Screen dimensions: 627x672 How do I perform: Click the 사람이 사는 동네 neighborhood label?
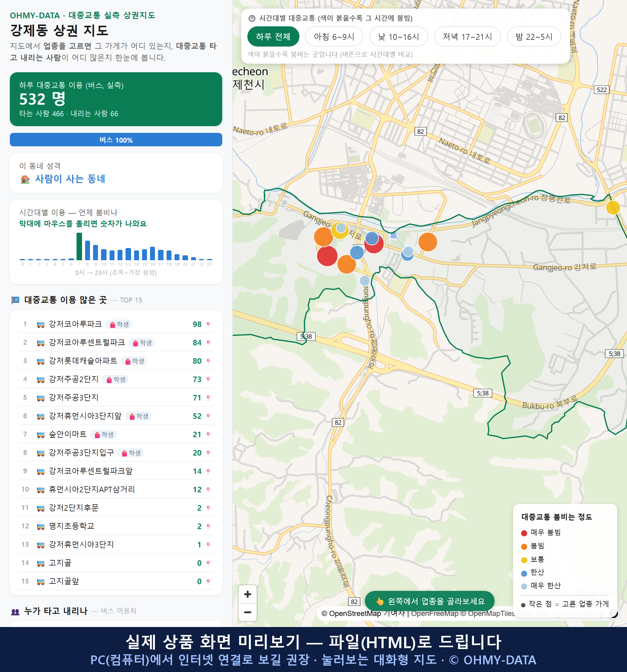(70, 179)
